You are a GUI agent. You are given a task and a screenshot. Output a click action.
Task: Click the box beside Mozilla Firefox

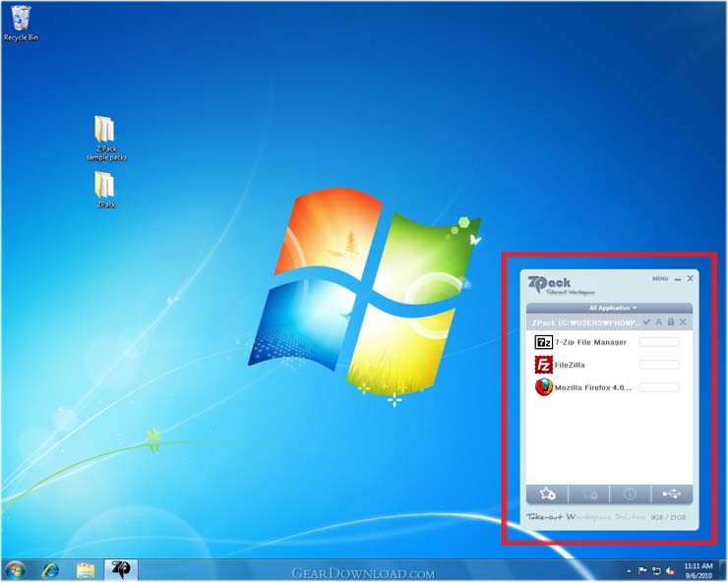coord(659,387)
